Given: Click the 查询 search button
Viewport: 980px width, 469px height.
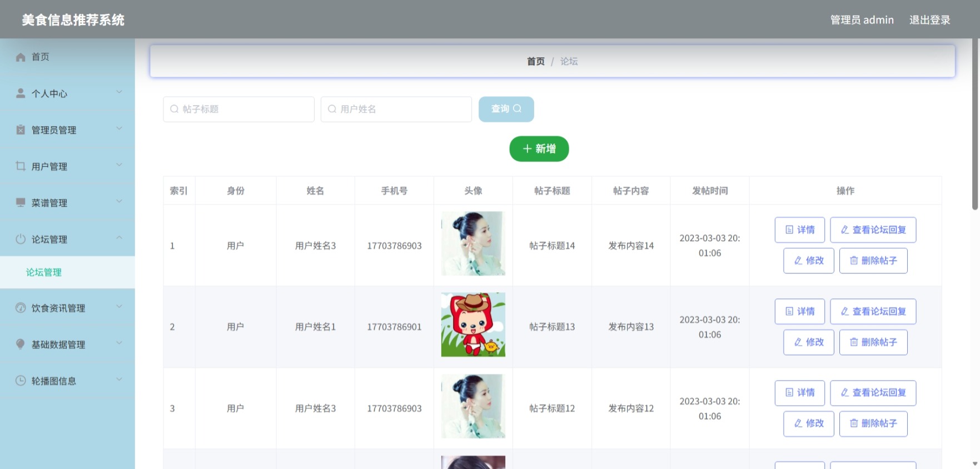Looking at the screenshot, I should pos(506,109).
